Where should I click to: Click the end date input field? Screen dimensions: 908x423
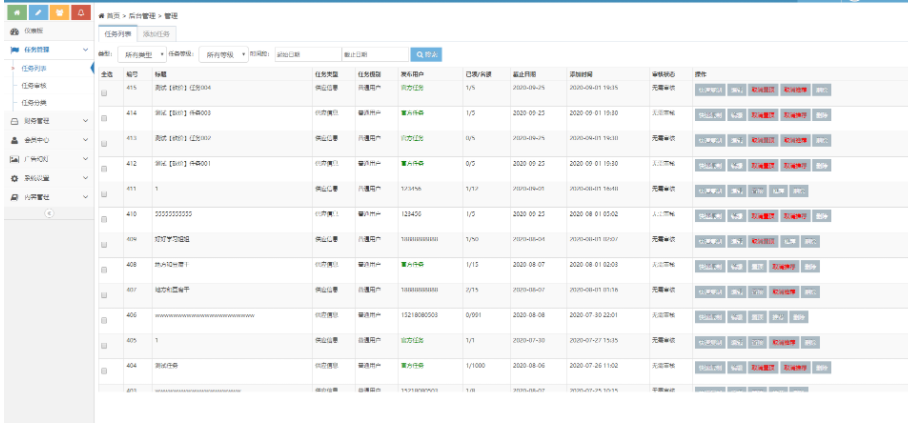tap(375, 54)
